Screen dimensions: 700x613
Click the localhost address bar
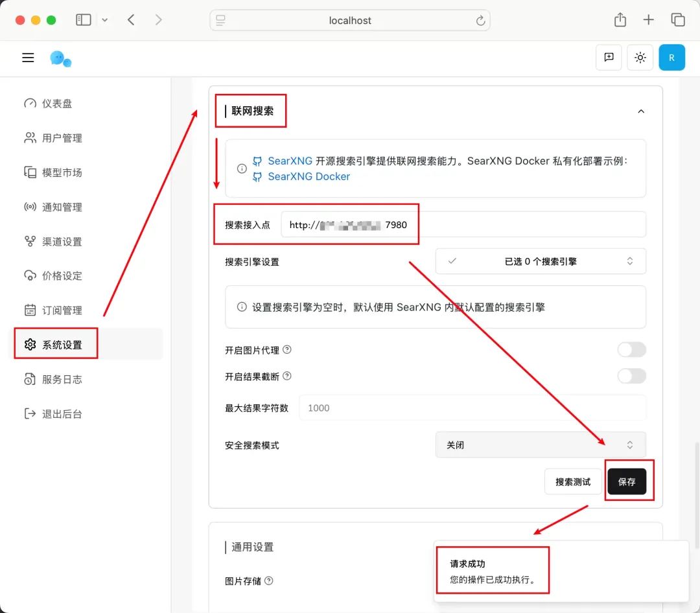click(350, 21)
